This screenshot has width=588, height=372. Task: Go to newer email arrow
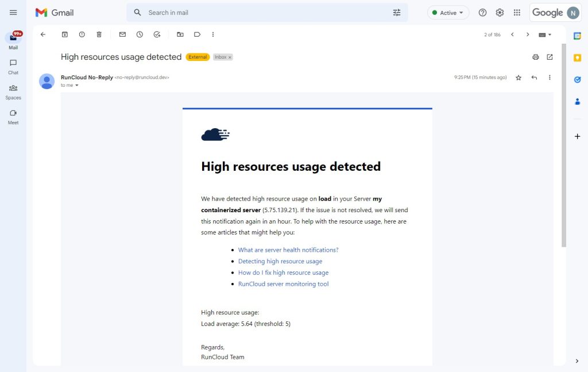click(512, 34)
